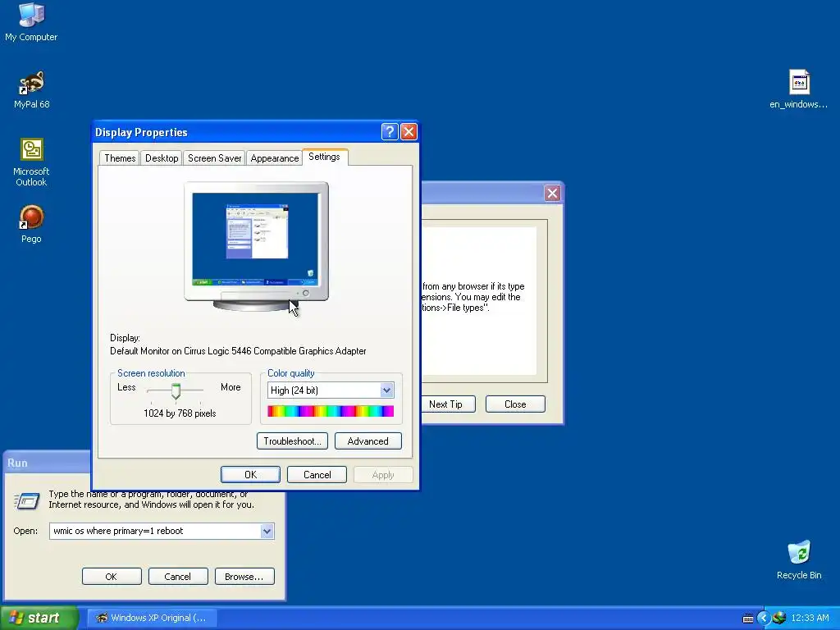This screenshot has width=840, height=630.
Task: Click the Default Monitor adapter description text
Action: tap(238, 351)
